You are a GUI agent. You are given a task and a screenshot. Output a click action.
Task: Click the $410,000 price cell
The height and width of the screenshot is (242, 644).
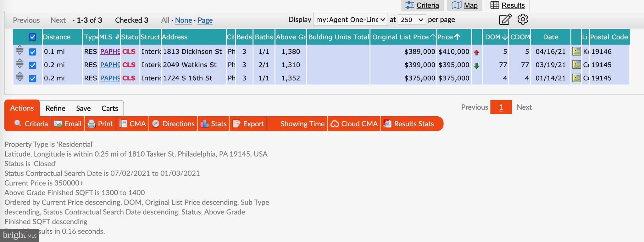click(x=454, y=51)
